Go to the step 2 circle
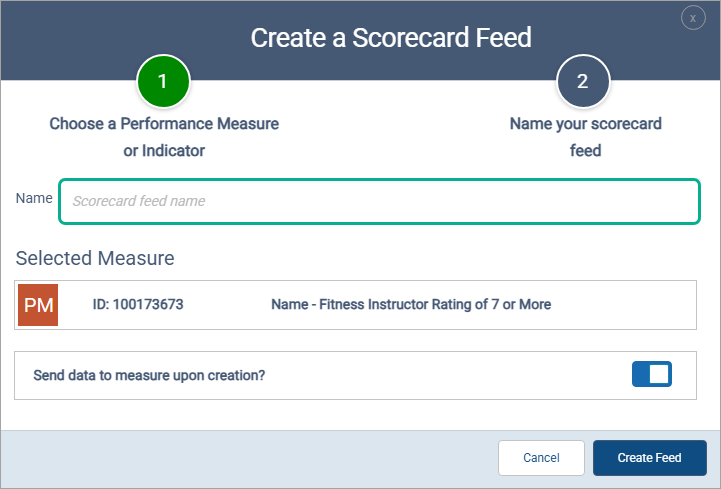 583,83
